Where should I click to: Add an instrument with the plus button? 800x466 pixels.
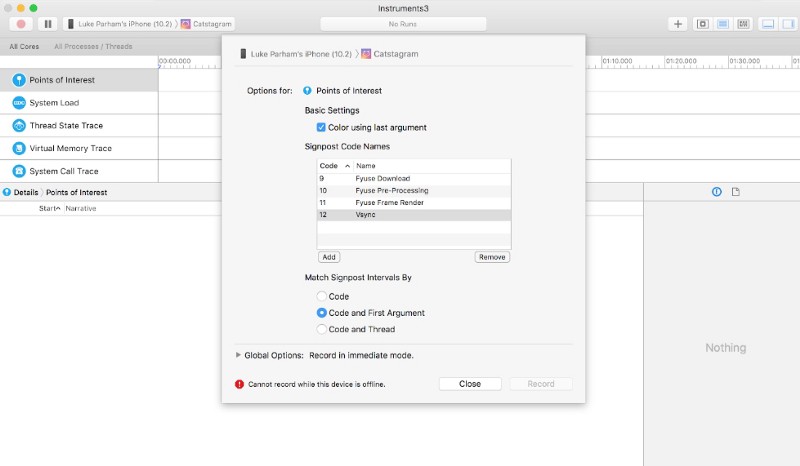[678, 24]
